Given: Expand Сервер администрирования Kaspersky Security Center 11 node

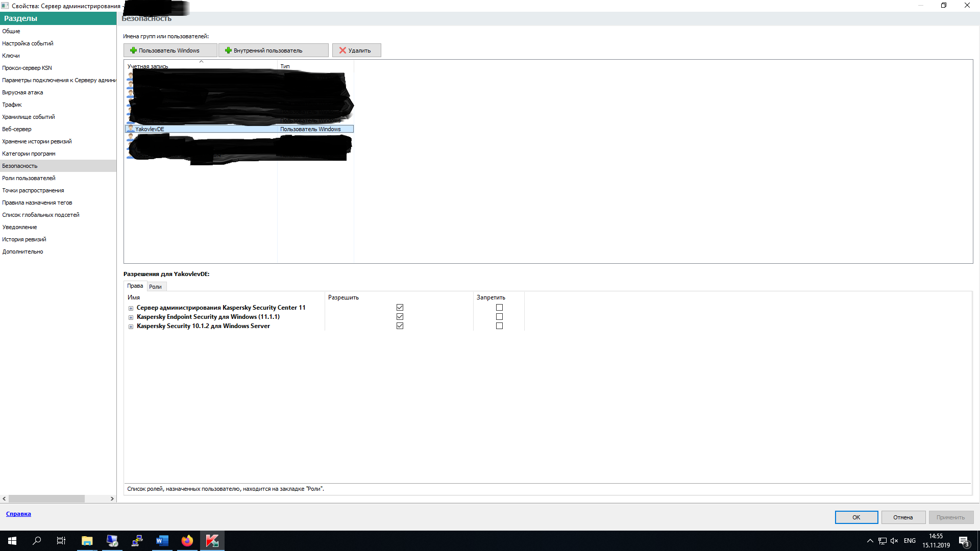Looking at the screenshot, I should 131,308.
